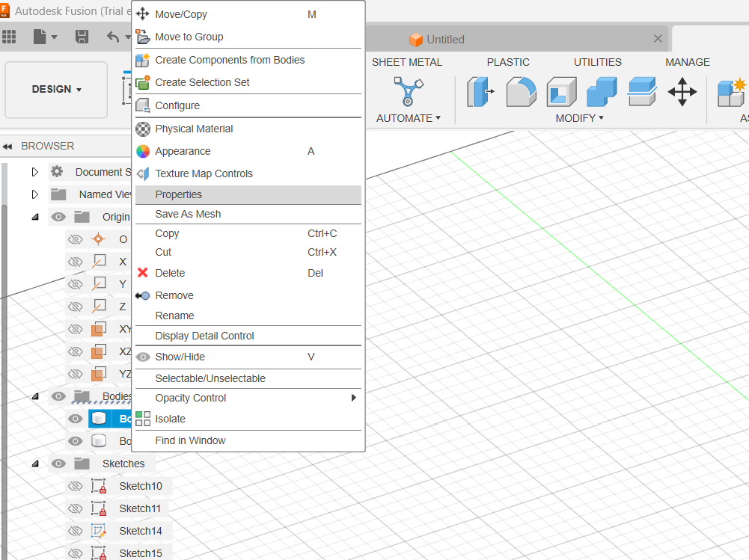Image resolution: width=749 pixels, height=560 pixels.
Task: Click the Named Views folder icon
Action: 58,194
